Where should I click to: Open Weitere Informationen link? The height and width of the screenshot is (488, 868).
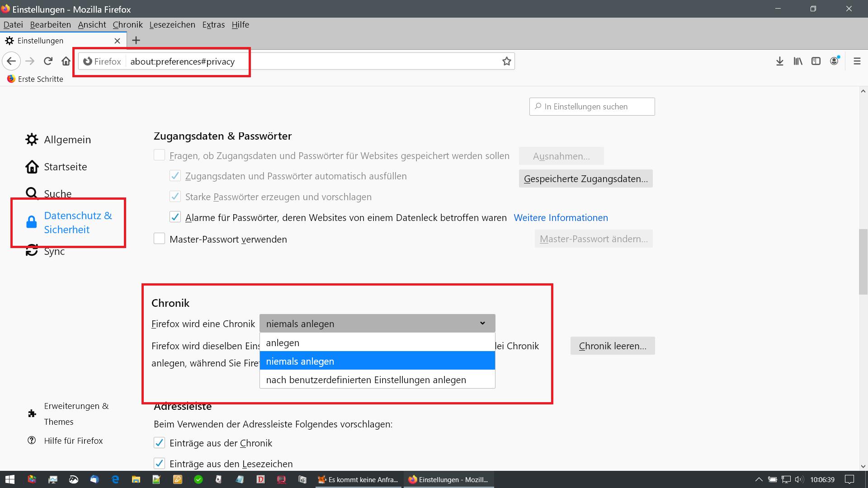tap(561, 217)
